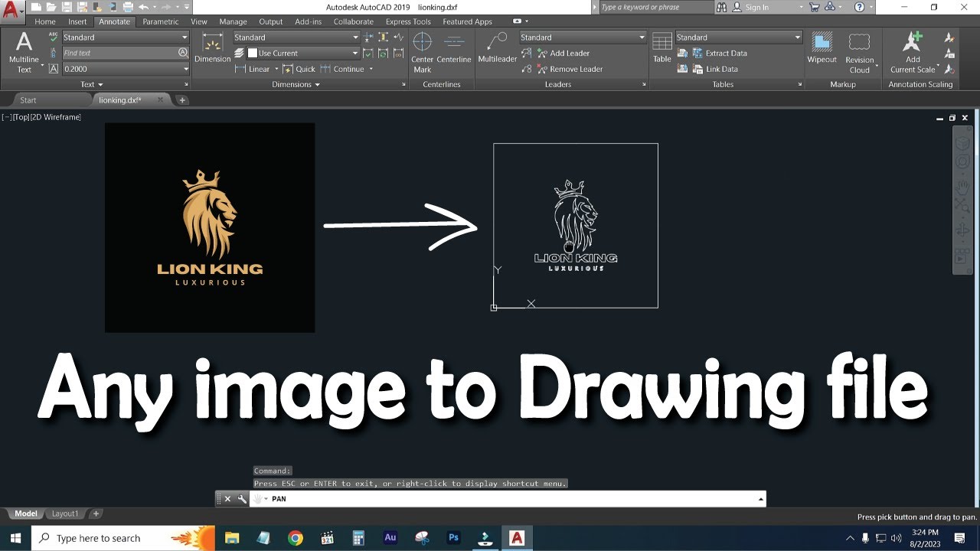
Task: Select the Multiline Text tool
Action: (24, 53)
